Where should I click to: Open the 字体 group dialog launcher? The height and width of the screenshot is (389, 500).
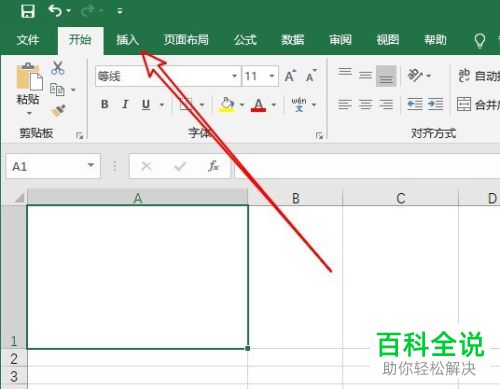coord(319,135)
